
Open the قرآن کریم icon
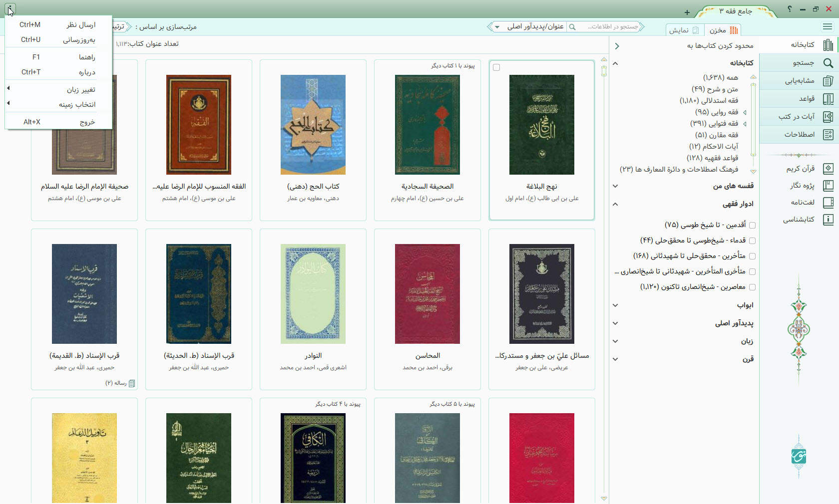pos(828,169)
